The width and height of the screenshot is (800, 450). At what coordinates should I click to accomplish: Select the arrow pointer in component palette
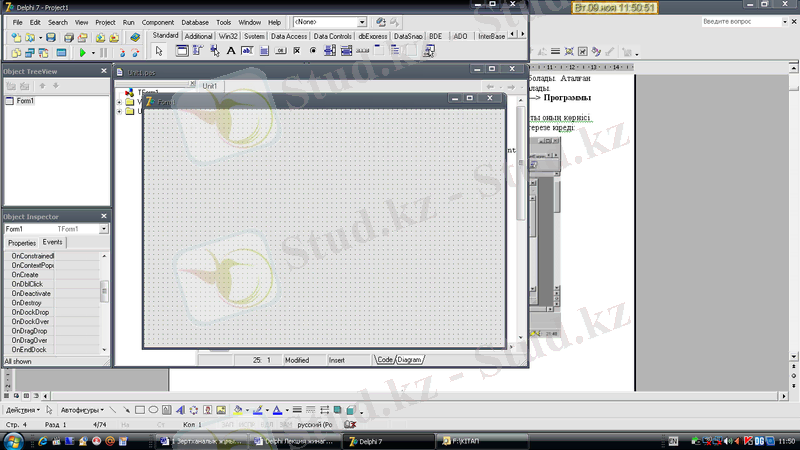click(159, 51)
